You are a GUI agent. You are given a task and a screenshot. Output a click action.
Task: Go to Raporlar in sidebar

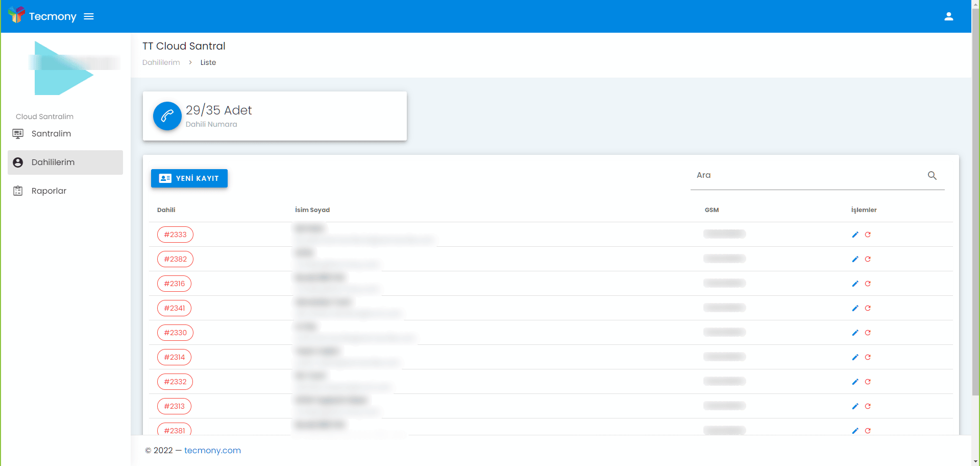pyautogui.click(x=49, y=191)
